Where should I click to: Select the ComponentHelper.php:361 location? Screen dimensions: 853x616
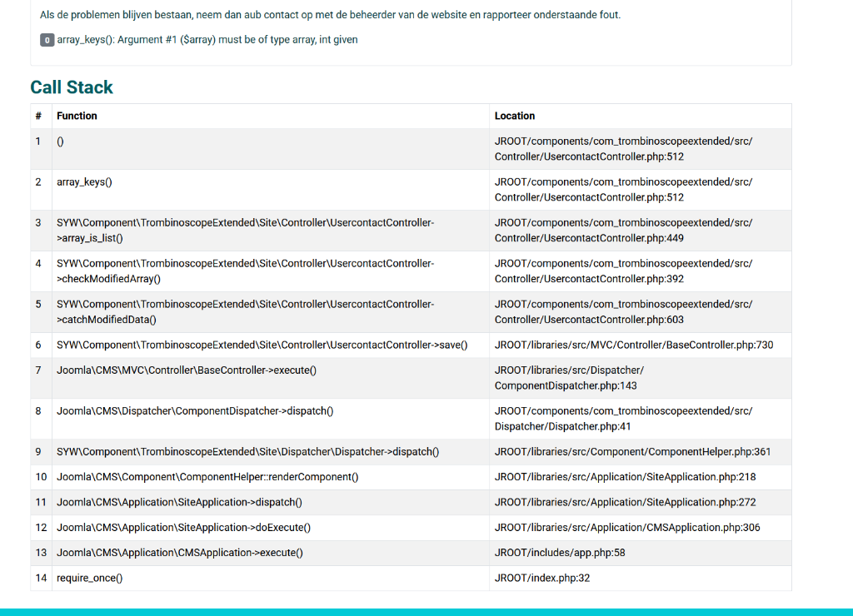pos(632,452)
